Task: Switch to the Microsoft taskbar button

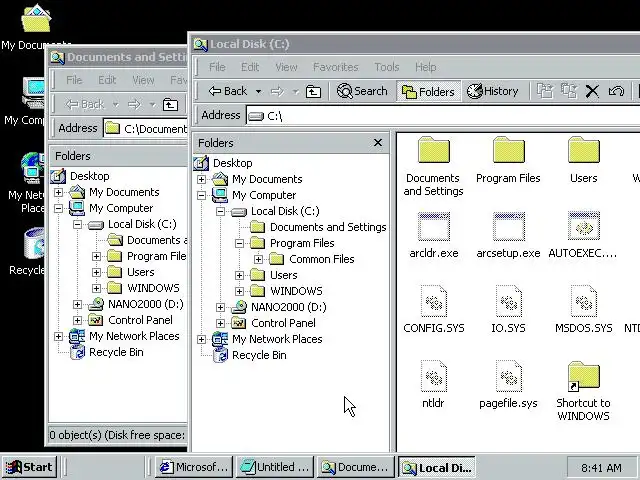Action: pos(193,467)
